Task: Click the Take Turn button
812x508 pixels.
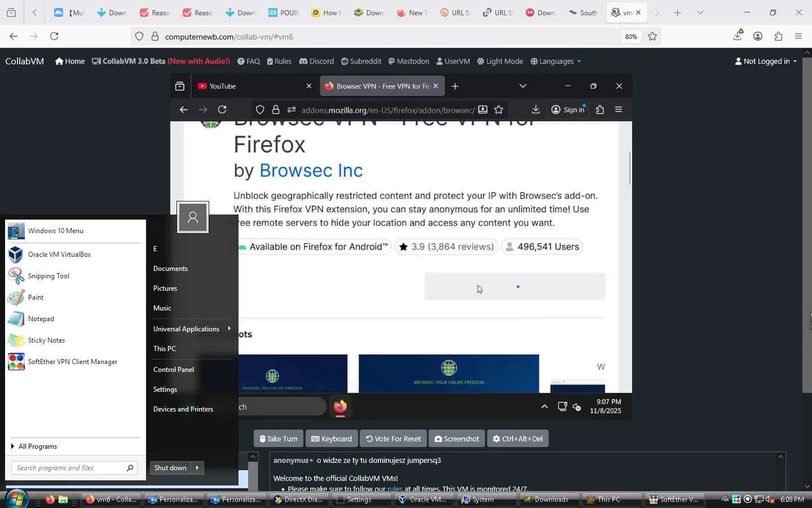Action: pos(279,439)
